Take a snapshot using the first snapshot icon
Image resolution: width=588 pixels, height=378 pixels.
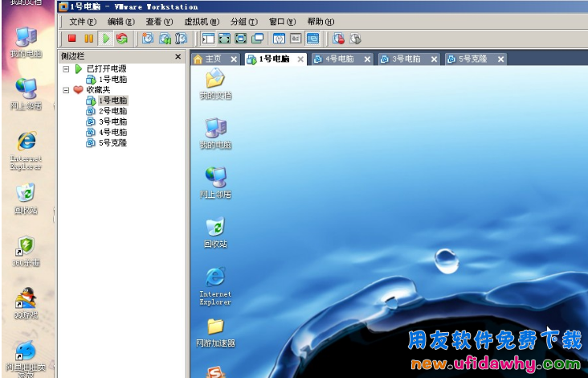(x=147, y=38)
